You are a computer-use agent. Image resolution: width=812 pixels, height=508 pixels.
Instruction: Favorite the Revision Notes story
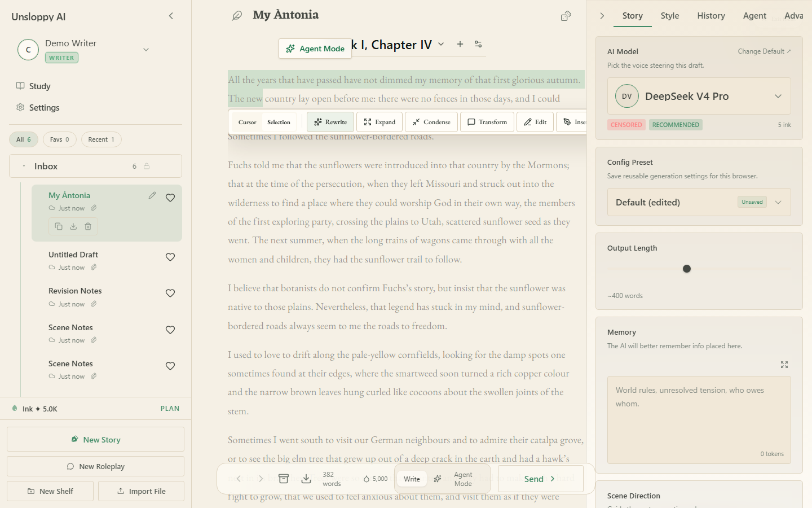(x=170, y=293)
